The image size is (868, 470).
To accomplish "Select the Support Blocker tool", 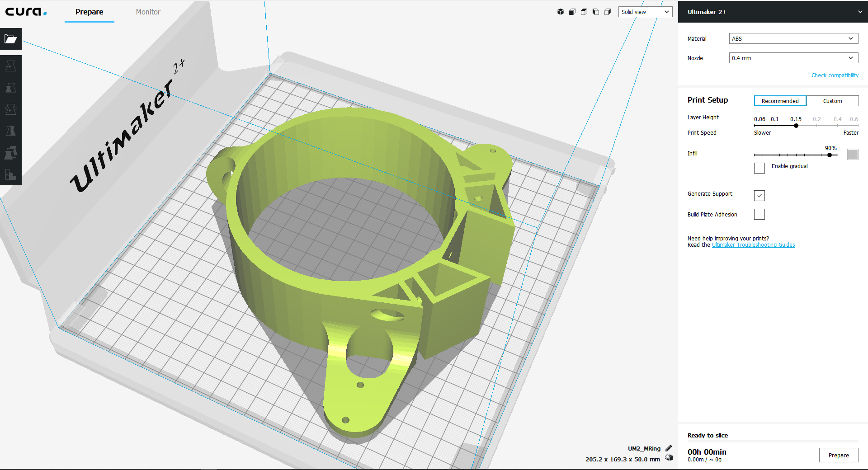I will 11,174.
